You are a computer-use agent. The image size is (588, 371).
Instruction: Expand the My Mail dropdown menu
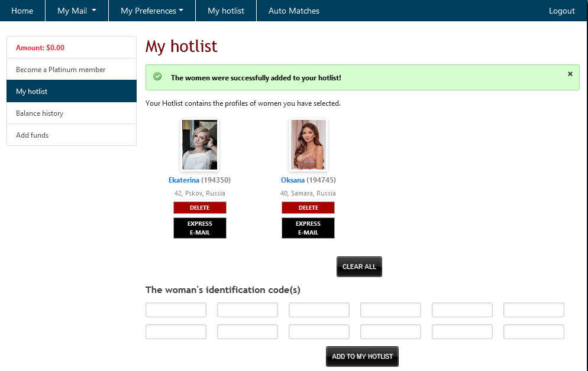click(77, 11)
